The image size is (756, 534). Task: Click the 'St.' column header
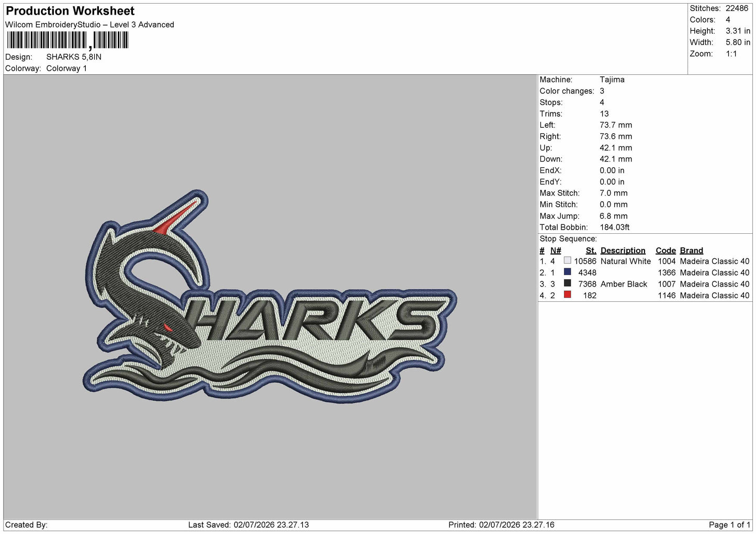(591, 251)
